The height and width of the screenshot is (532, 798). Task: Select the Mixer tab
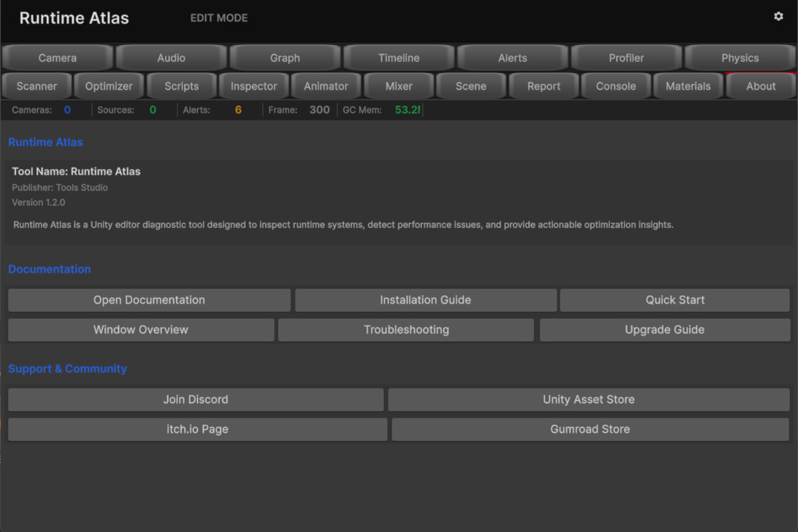(399, 86)
